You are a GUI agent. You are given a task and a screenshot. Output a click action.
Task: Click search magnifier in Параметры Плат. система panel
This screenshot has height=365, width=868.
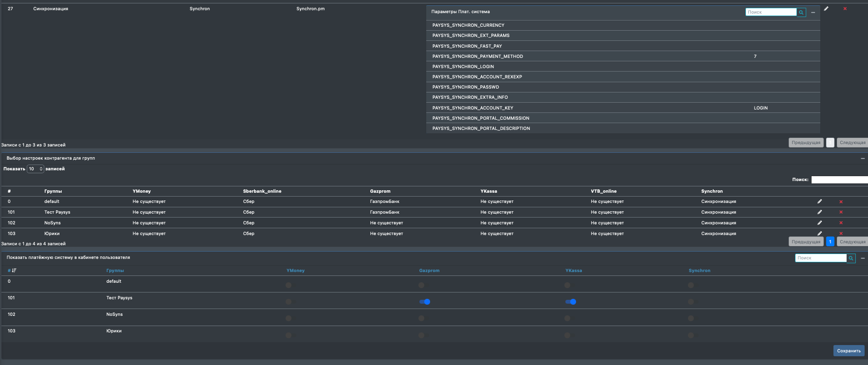point(801,12)
